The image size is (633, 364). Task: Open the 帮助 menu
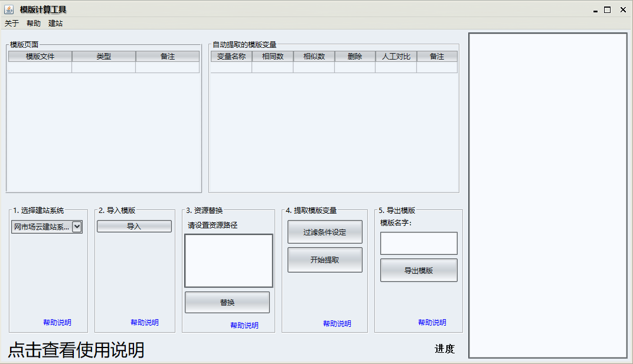click(x=34, y=24)
